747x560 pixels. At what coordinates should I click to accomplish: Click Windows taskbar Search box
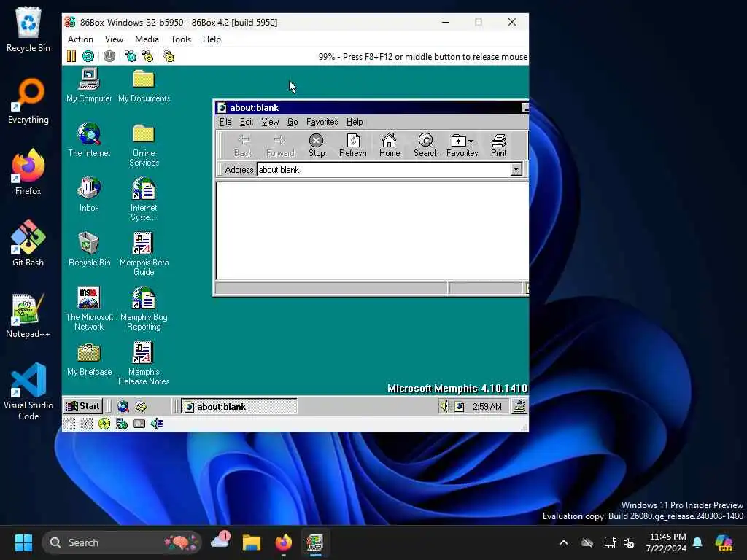click(x=122, y=542)
